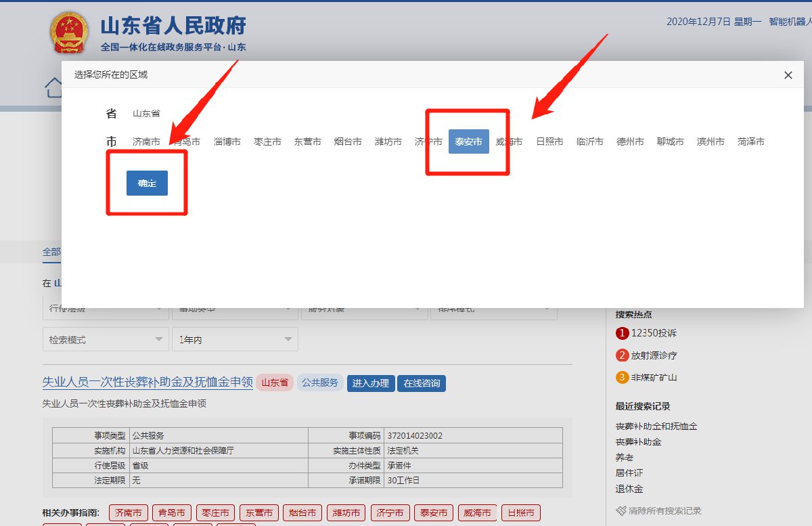
Task: Click recent search 养老
Action: click(x=625, y=458)
